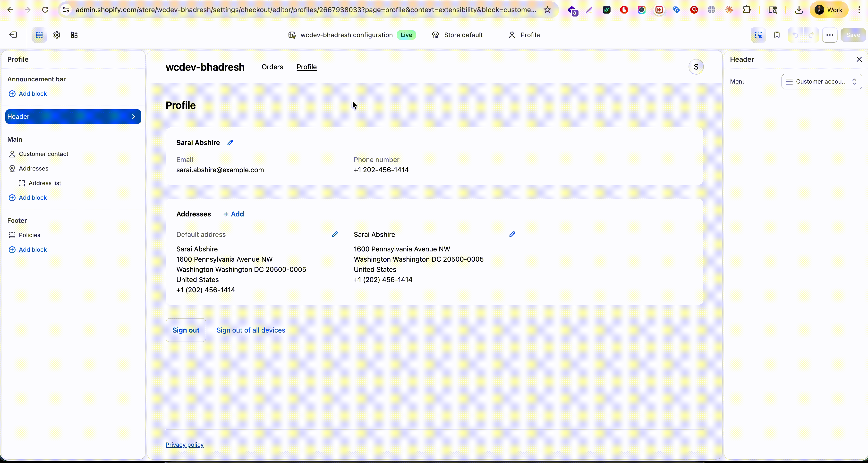
Task: Open the Menu dropdown Customer account
Action: (x=822, y=82)
